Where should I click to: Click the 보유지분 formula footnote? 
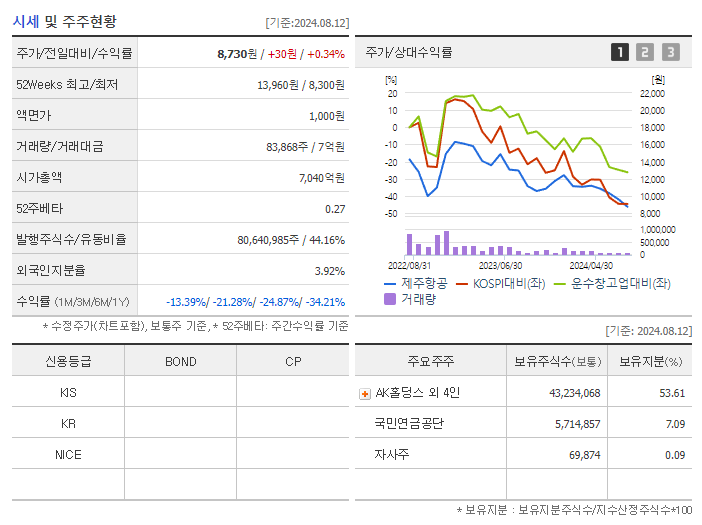(x=574, y=510)
